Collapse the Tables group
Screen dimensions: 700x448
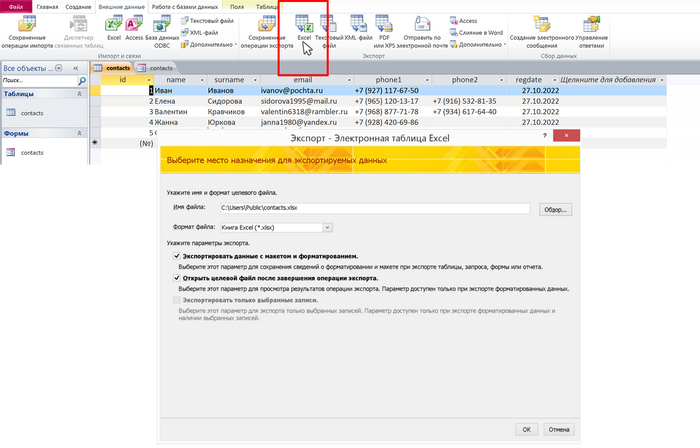(x=79, y=94)
